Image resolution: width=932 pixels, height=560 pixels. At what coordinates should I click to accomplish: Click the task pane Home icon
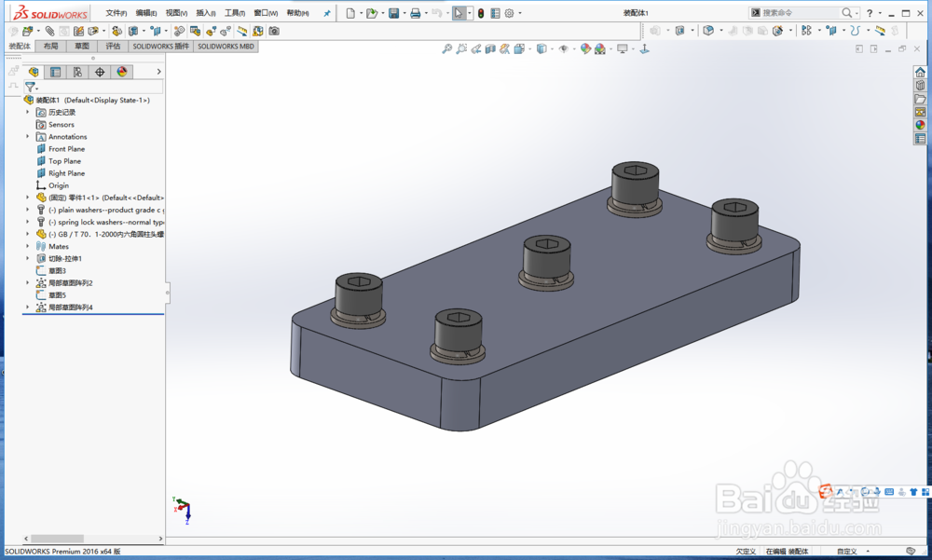coord(920,72)
